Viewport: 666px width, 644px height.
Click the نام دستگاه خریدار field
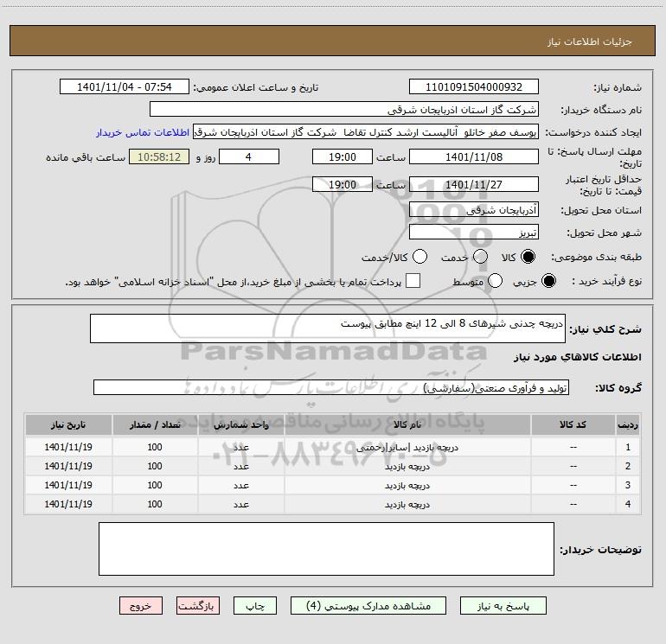[x=344, y=110]
